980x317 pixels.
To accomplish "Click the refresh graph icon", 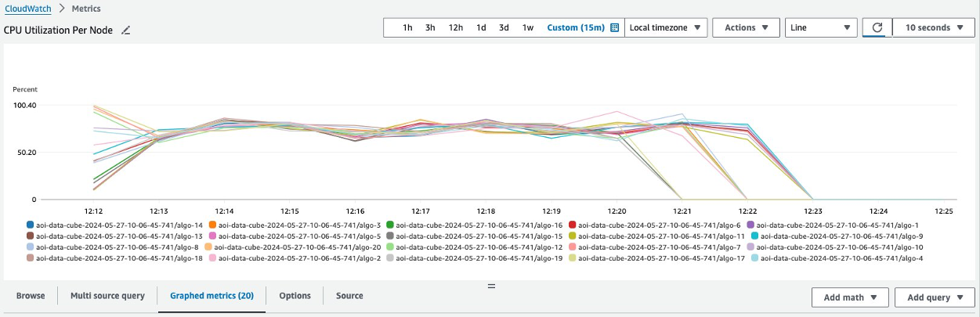I will [x=877, y=27].
